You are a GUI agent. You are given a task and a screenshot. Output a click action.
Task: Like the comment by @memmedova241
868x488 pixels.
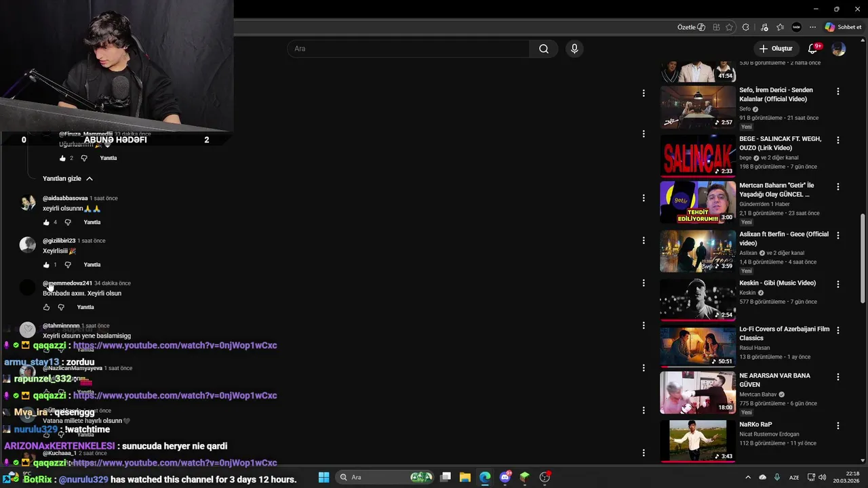tap(46, 308)
